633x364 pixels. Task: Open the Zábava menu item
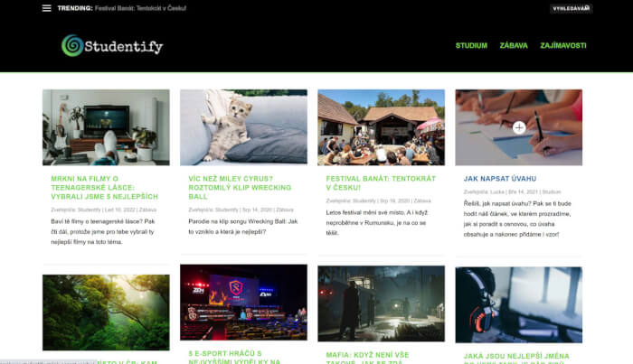coord(514,45)
